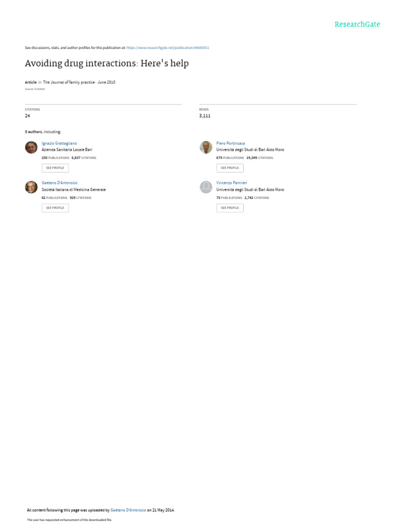Click See Profile under Ignazio Grattagliano
This screenshot has width=399, height=532.
55,168
